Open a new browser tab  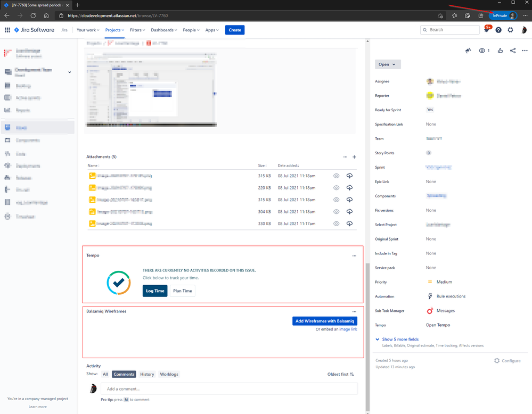pyautogui.click(x=77, y=5)
